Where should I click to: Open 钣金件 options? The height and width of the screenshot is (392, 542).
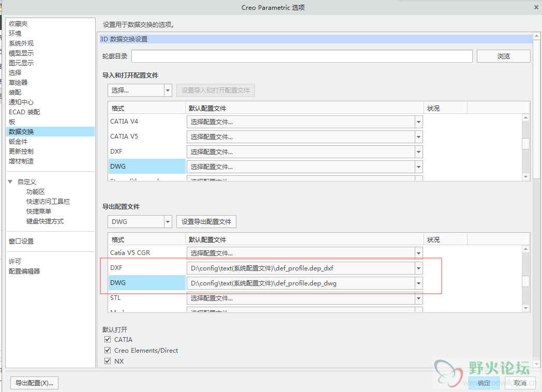tap(18, 141)
